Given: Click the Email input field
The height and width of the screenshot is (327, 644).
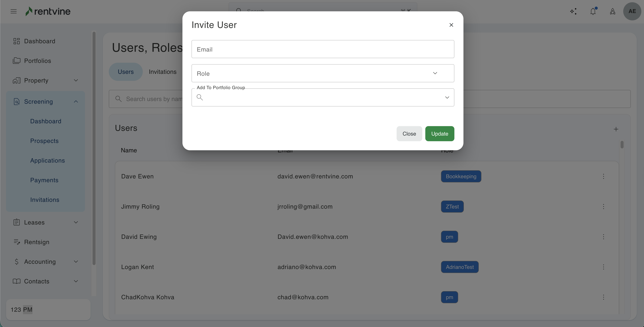Looking at the screenshot, I should click(x=323, y=49).
